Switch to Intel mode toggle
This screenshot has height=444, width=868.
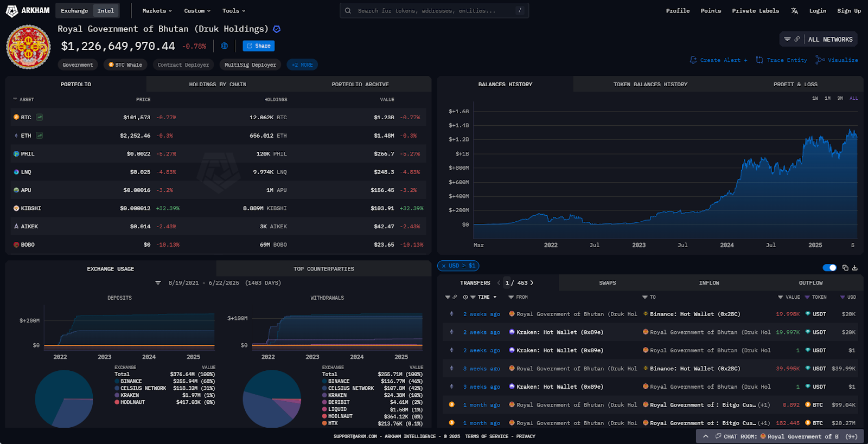[x=106, y=11]
